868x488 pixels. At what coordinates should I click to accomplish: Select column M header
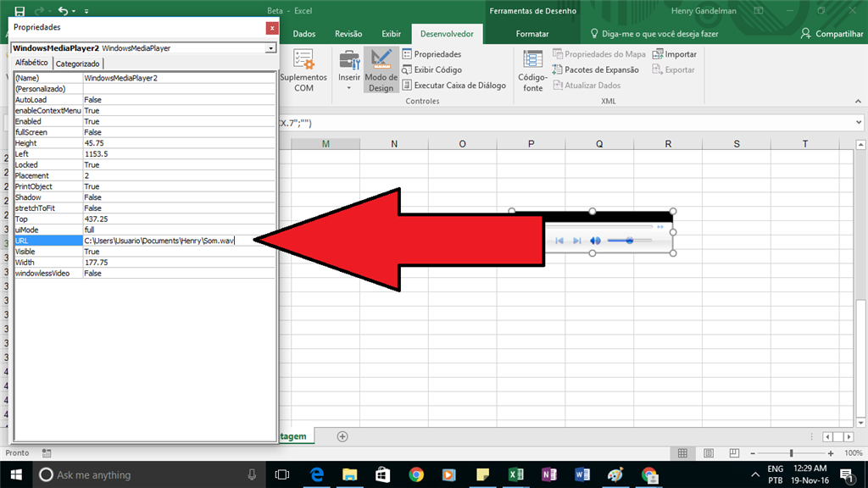click(325, 144)
